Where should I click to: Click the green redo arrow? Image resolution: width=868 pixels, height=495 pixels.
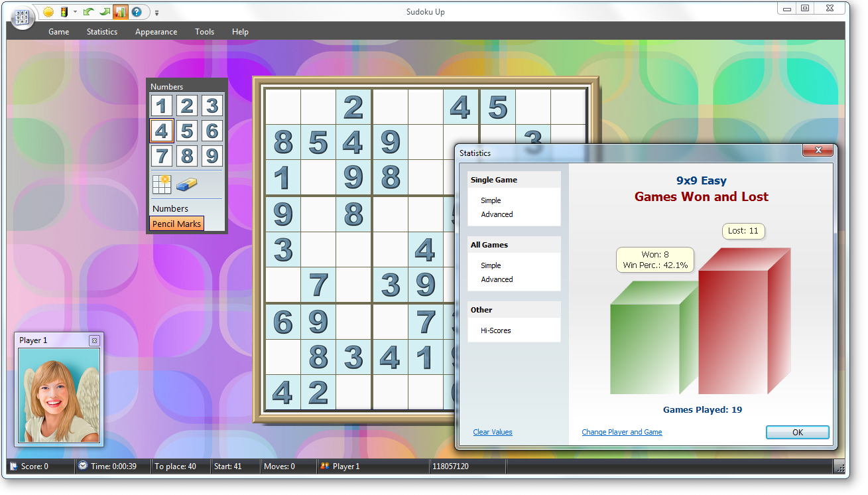coord(105,12)
